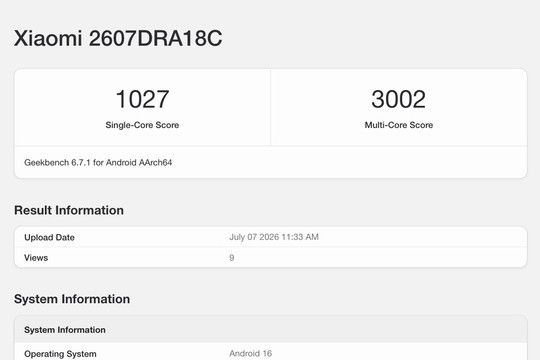Click the Operating System row label
Screen dimensions: 540x360
[60, 354]
